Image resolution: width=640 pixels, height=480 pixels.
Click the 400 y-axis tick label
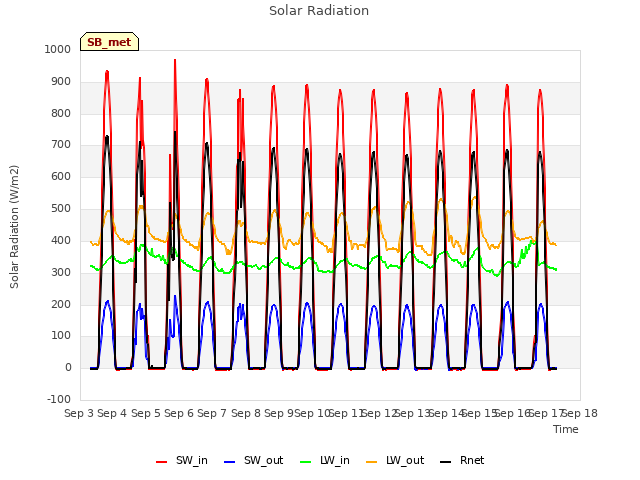(61, 240)
